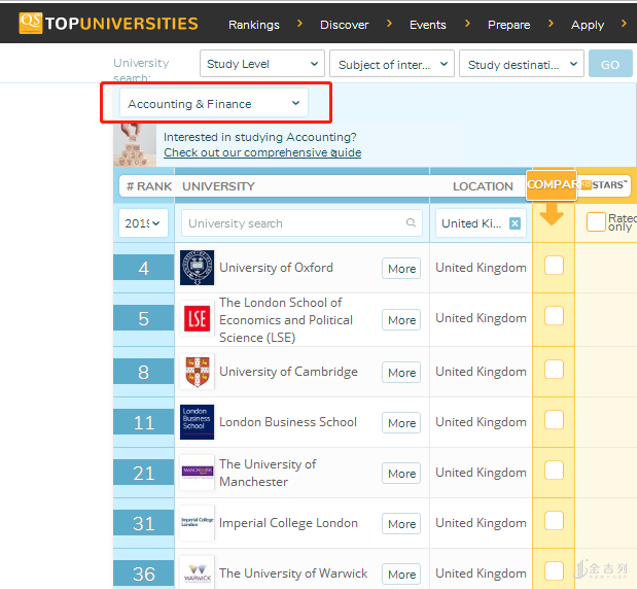The height and width of the screenshot is (589, 637).
Task: Check compare box for University of Oxford
Action: [x=554, y=265]
